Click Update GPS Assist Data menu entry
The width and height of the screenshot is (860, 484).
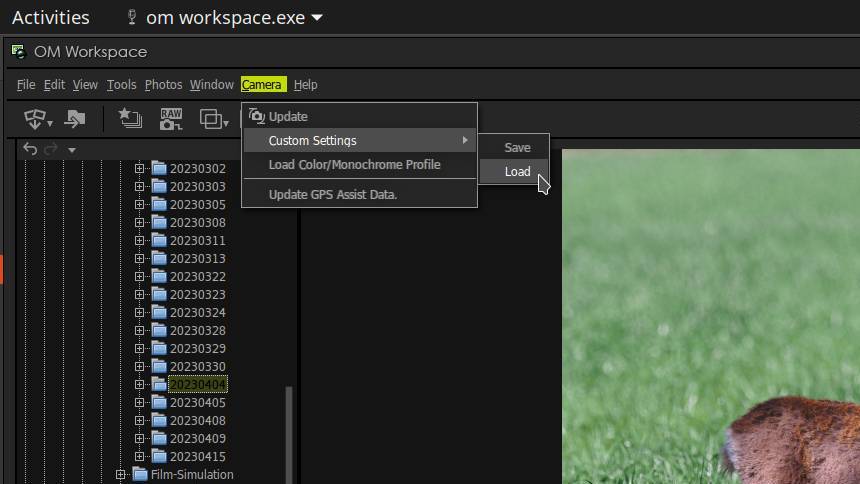332,194
